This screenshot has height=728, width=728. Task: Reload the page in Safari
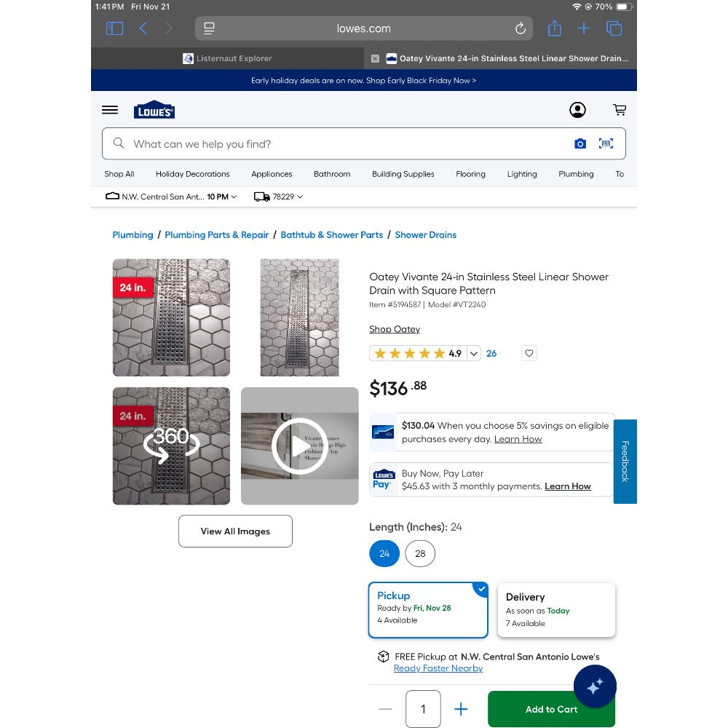520,29
